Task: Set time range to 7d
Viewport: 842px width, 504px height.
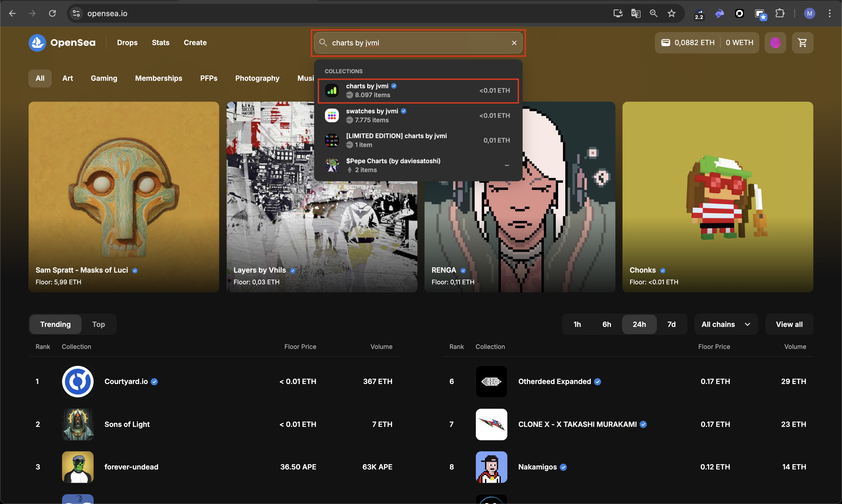Action: click(x=671, y=324)
